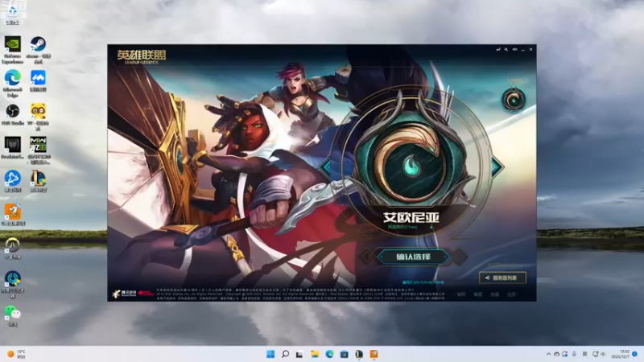
Task: Open the 服务器列表 server list
Action: coord(502,278)
